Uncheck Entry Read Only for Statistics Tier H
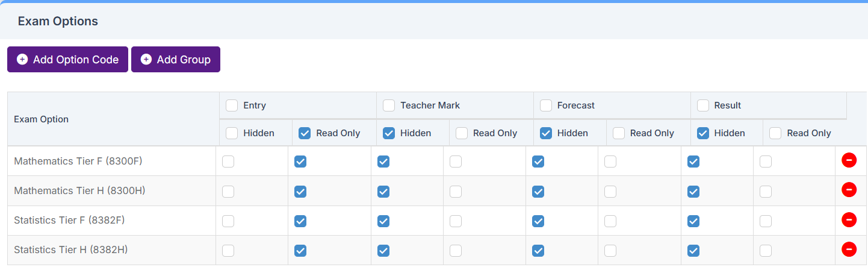 (300, 251)
